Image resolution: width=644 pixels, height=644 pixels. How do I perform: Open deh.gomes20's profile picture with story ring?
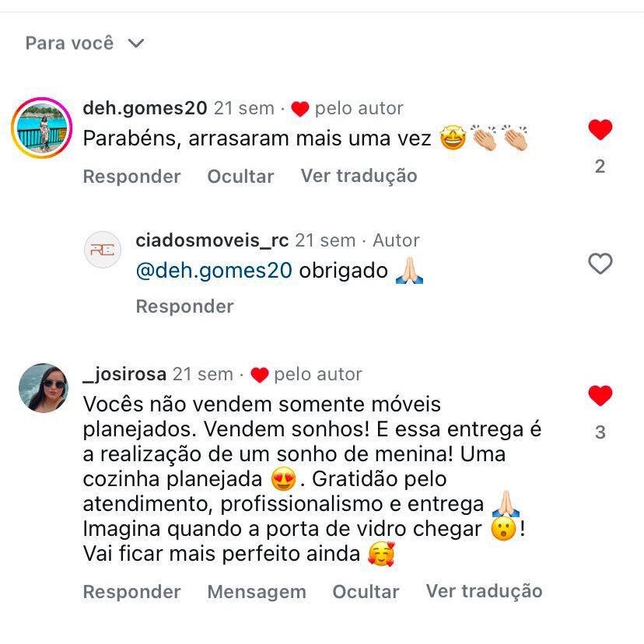41,128
